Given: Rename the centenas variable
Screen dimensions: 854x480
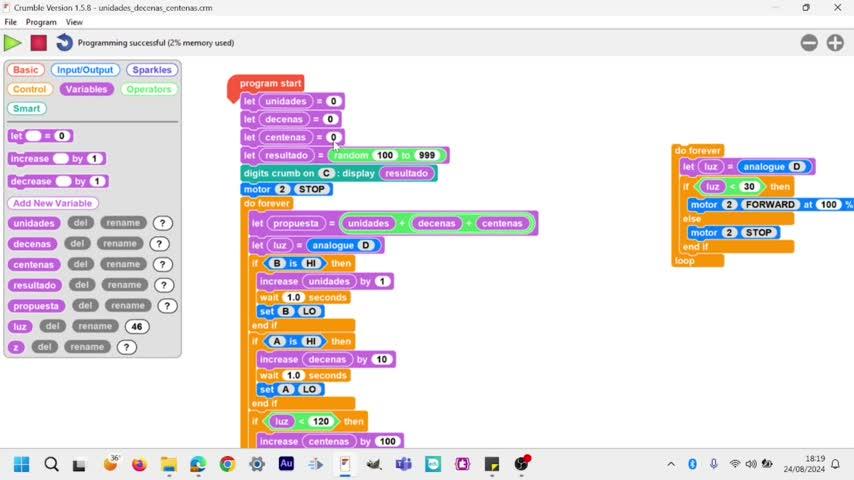Looking at the screenshot, I should tap(123, 264).
